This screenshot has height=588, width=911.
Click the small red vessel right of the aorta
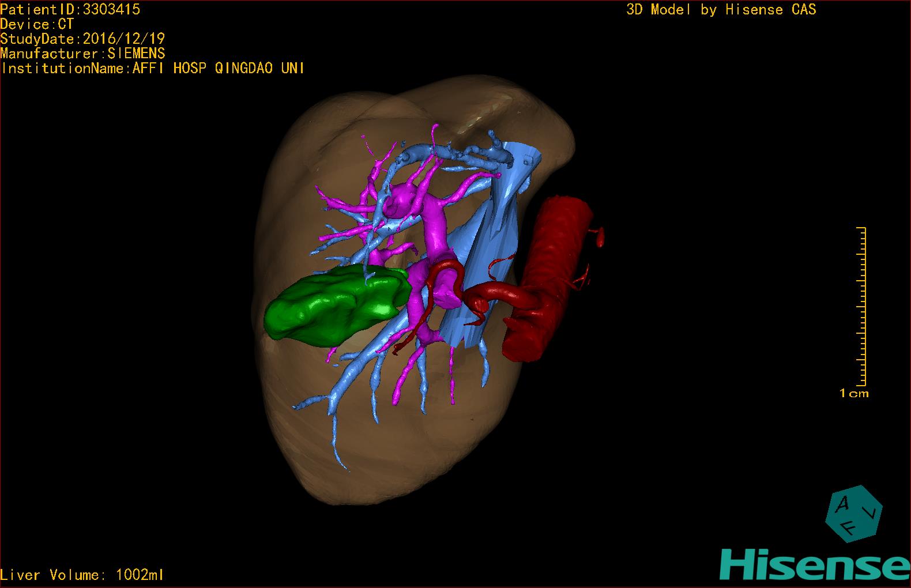tap(600, 235)
